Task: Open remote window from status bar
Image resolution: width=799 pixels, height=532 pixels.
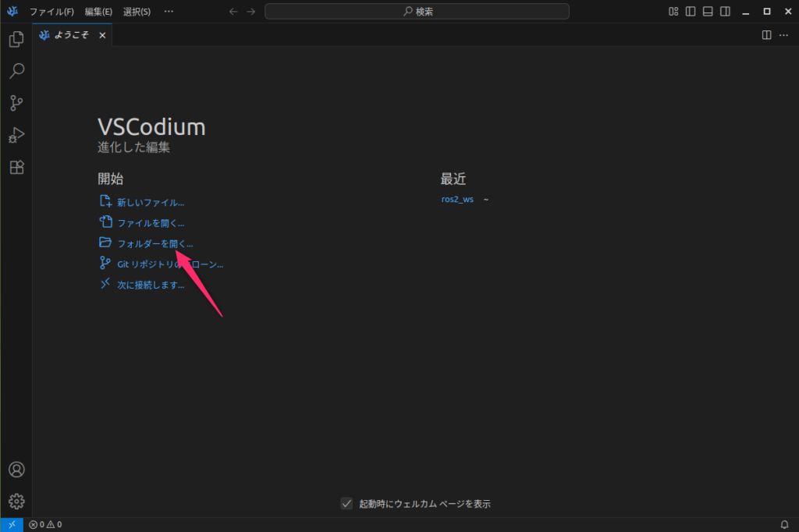Action: [x=12, y=524]
